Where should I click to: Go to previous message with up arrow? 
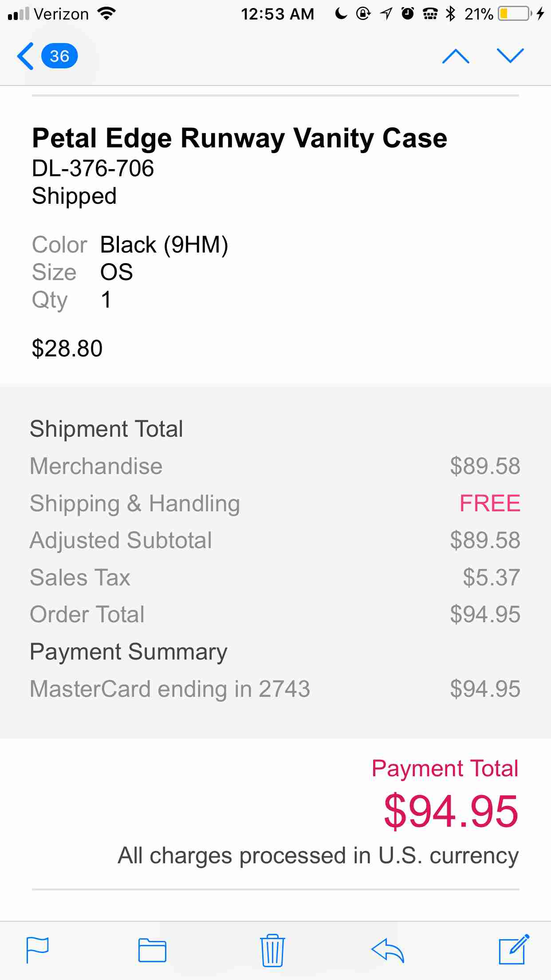point(456,56)
